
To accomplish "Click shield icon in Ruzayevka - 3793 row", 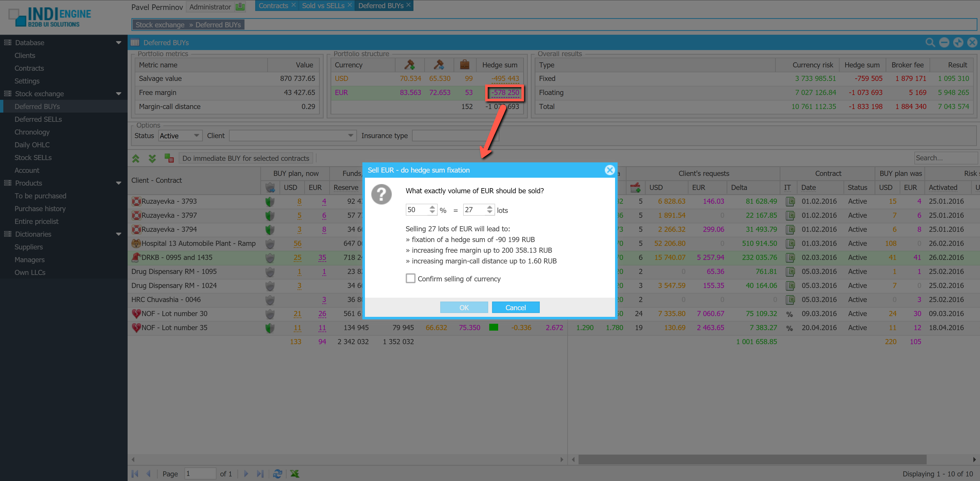I will click(x=270, y=202).
